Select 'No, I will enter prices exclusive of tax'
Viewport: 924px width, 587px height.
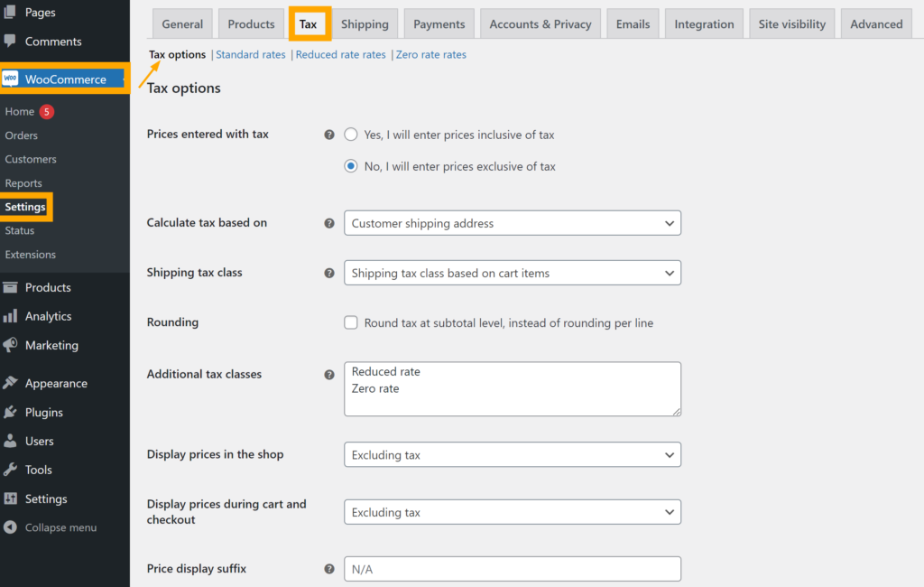pyautogui.click(x=351, y=166)
